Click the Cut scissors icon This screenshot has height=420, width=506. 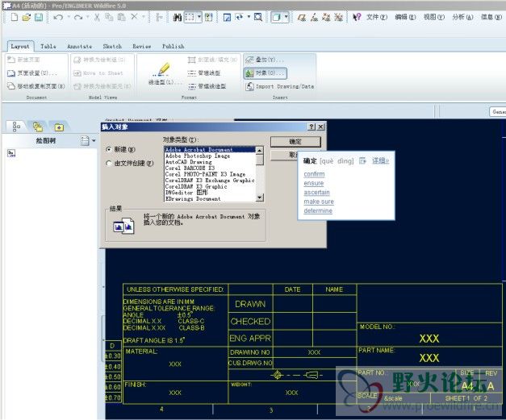click(97, 17)
